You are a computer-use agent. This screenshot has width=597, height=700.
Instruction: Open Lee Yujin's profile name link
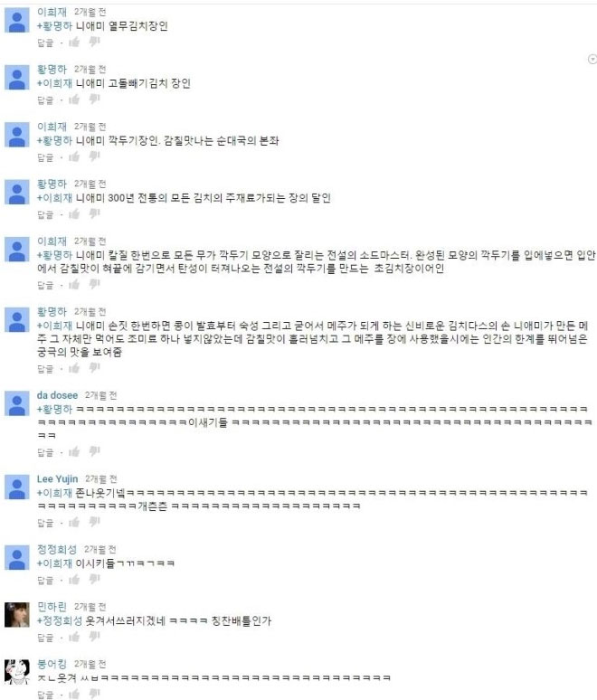[x=57, y=479]
